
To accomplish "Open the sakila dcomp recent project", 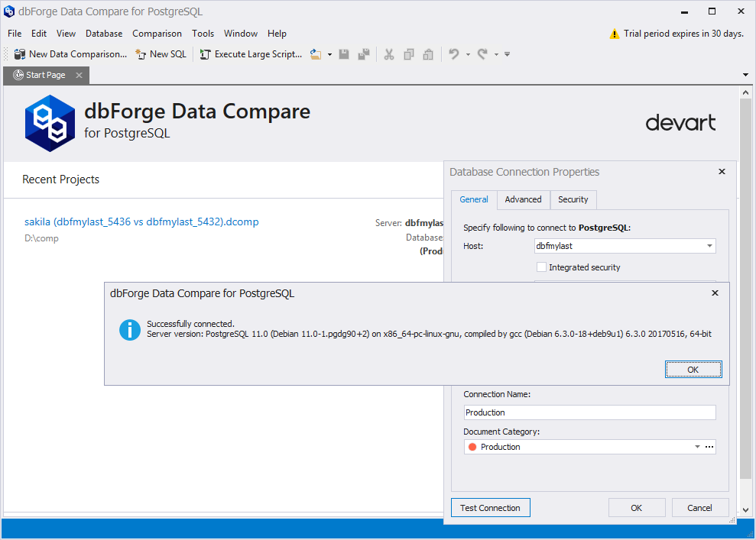I will click(141, 222).
